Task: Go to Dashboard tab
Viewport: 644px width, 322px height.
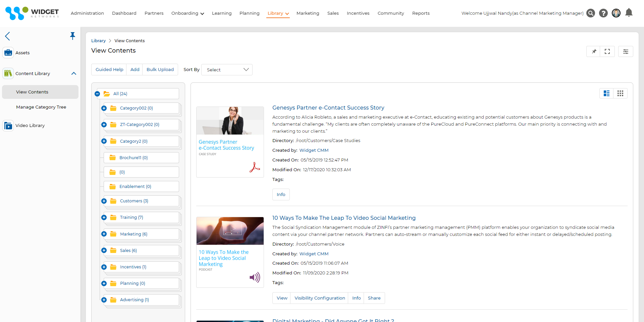Action: click(124, 13)
